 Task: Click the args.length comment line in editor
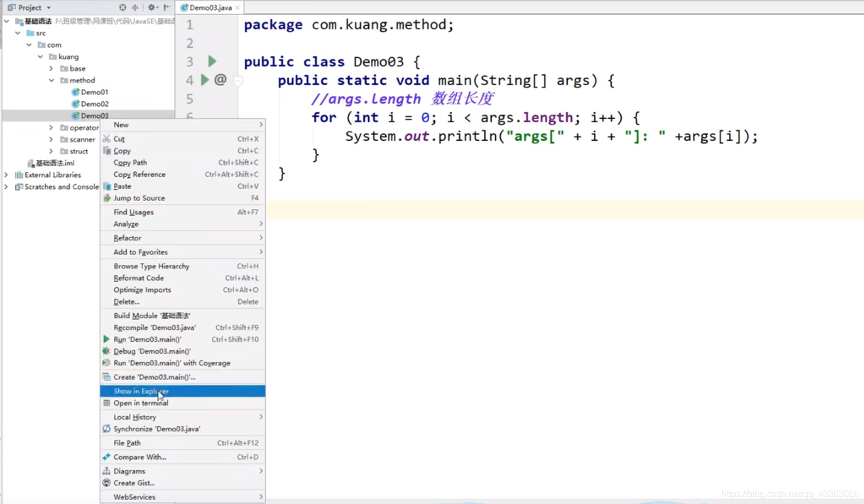[403, 99]
